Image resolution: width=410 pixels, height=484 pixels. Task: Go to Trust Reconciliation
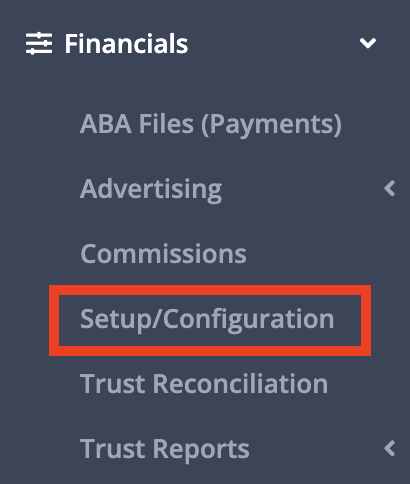click(x=204, y=384)
